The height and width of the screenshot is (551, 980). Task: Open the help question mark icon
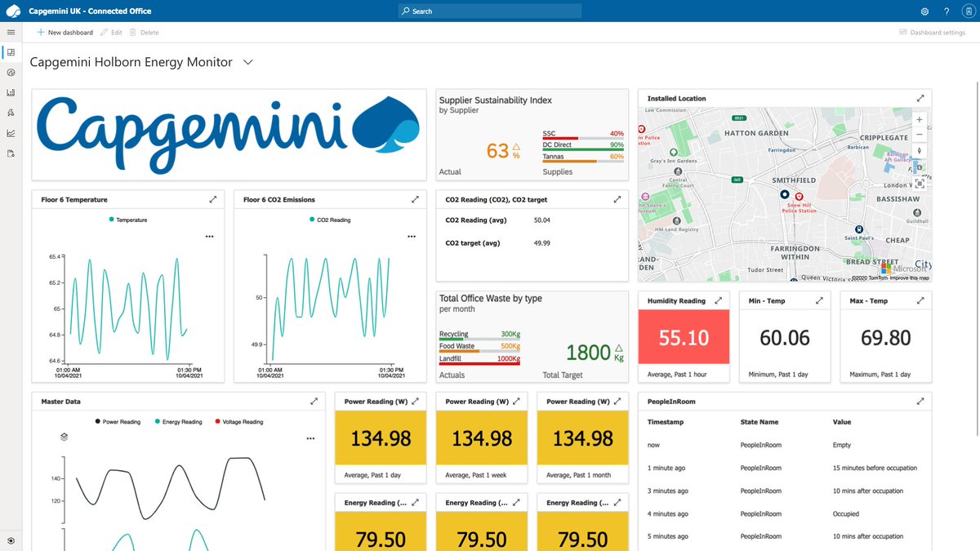[x=947, y=11]
